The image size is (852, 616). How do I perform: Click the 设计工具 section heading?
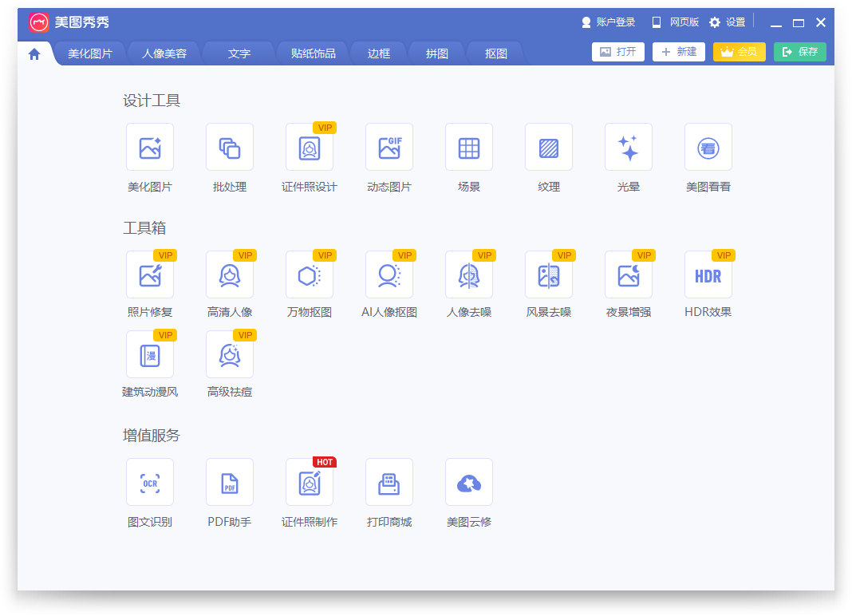click(152, 101)
